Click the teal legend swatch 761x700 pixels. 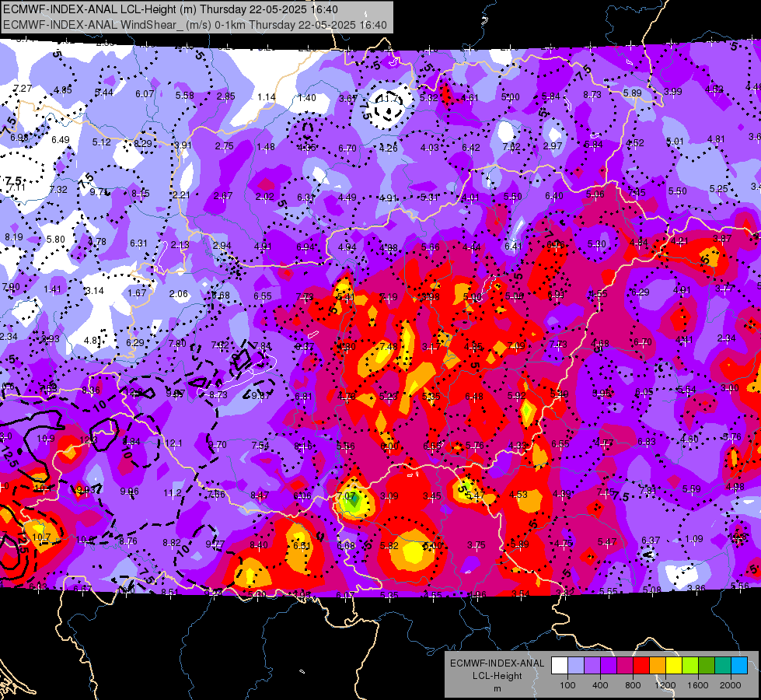click(723, 666)
